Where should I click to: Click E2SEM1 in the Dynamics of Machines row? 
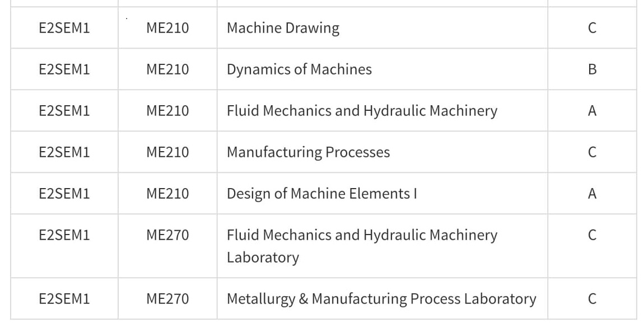click(64, 69)
